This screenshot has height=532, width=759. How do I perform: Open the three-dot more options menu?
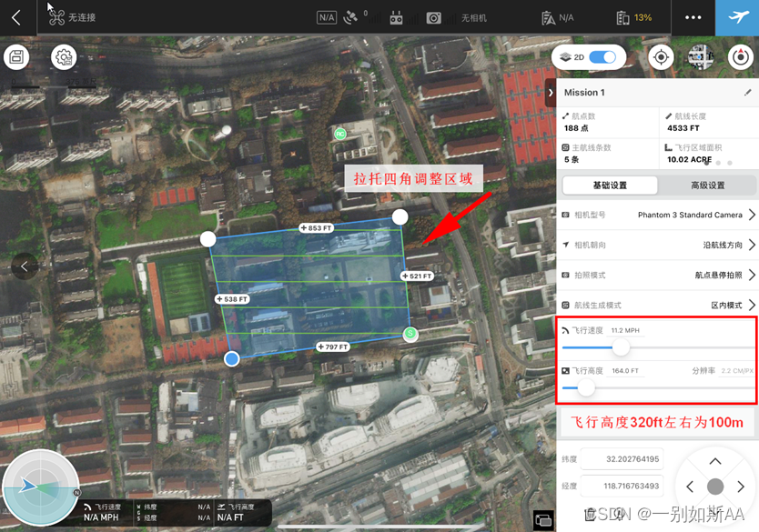click(x=693, y=17)
